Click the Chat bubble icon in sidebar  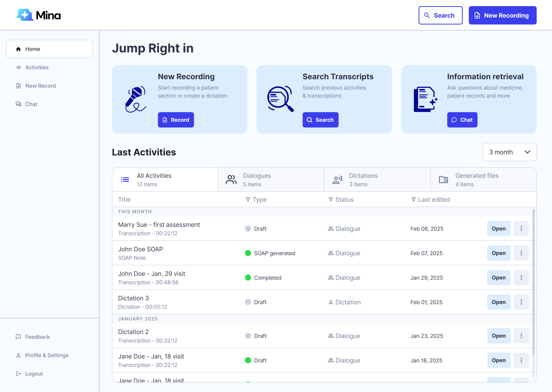coord(18,104)
